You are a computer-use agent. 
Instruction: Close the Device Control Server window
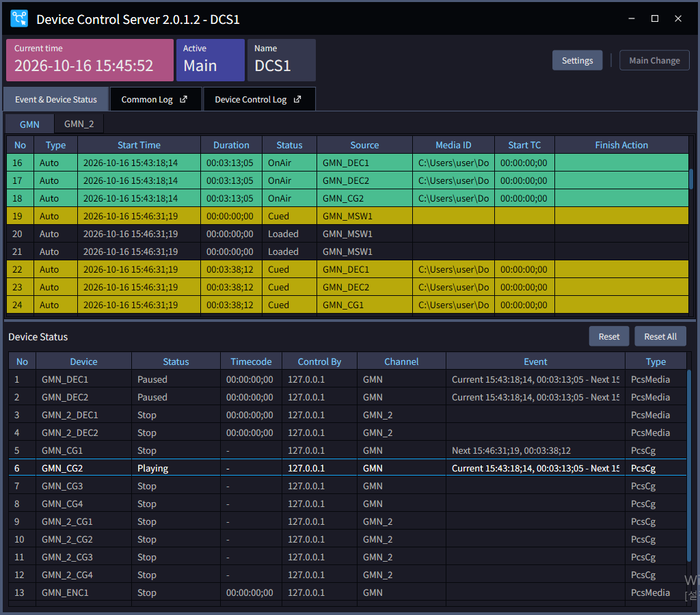coord(677,18)
